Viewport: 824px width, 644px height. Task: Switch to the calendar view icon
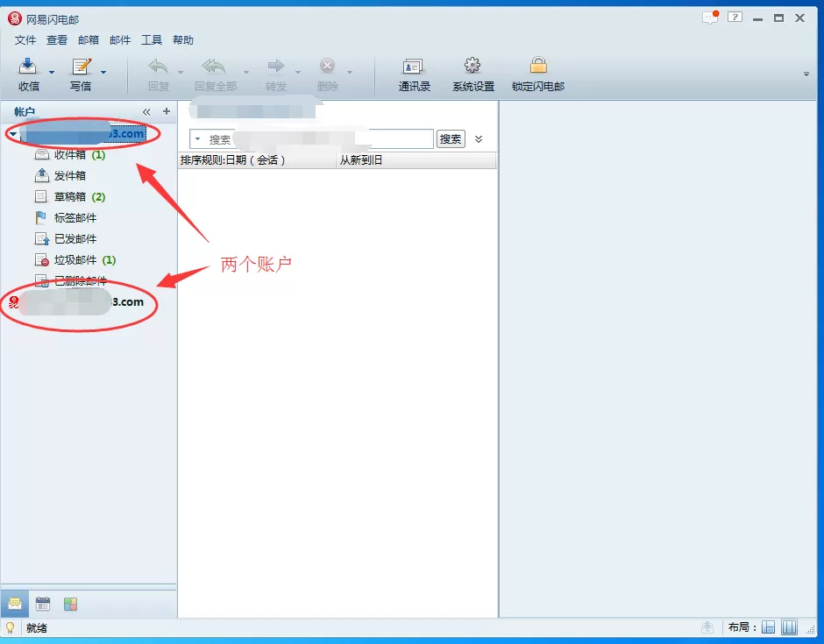[x=43, y=604]
